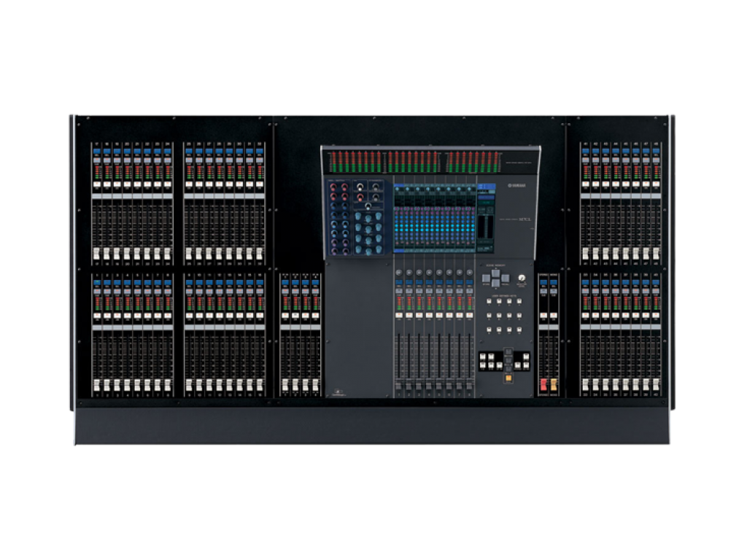Click the channel 40 fader cap

click(x=656, y=385)
